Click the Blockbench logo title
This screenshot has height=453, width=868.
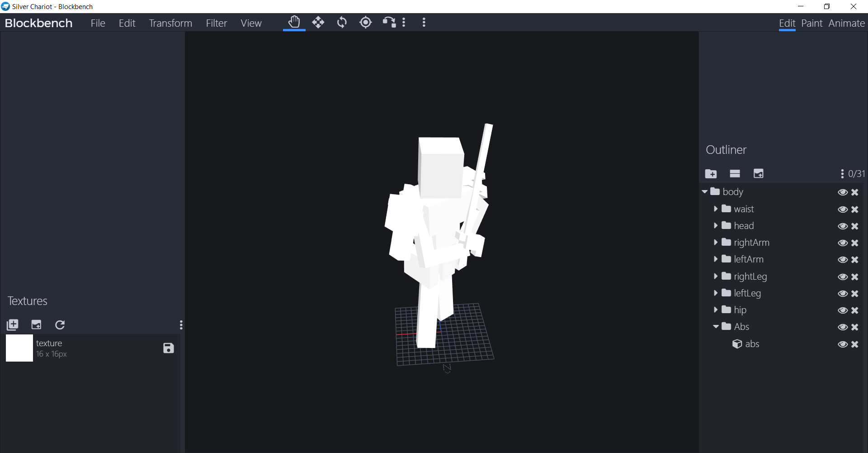point(39,23)
